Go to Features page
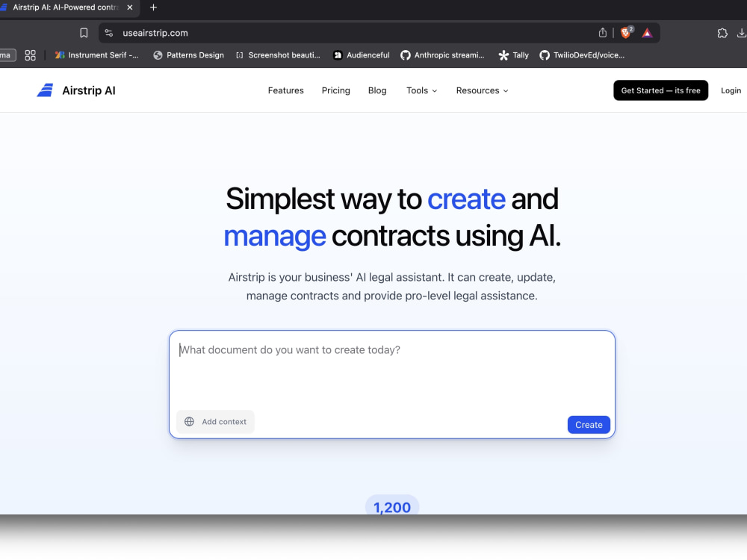This screenshot has width=747, height=560. coord(286,90)
